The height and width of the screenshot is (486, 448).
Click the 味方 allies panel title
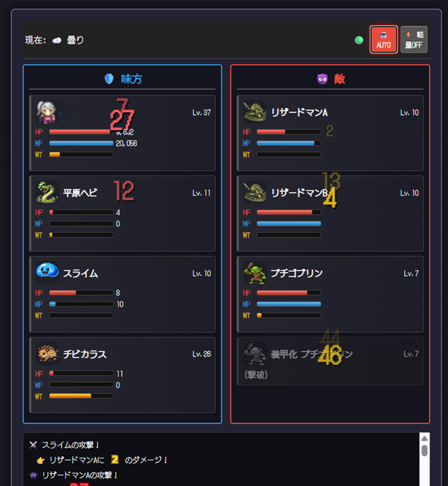pyautogui.click(x=132, y=79)
